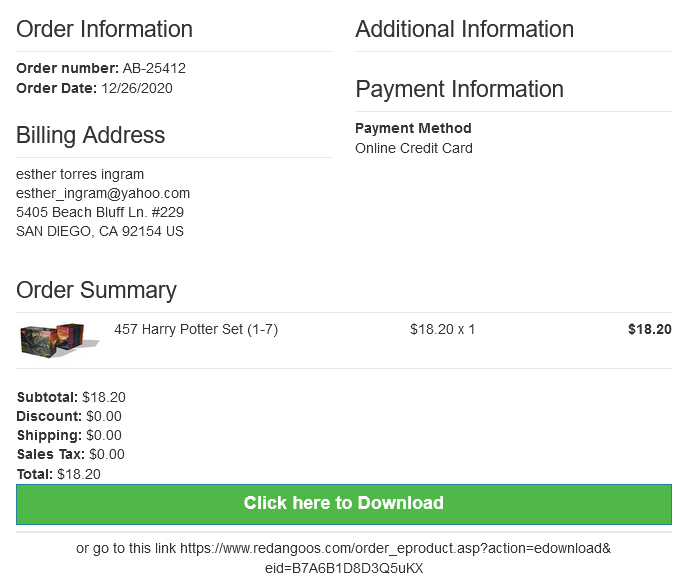Click the Online Credit Card payment method text
Viewport: 690px width, 581px height.
414,148
